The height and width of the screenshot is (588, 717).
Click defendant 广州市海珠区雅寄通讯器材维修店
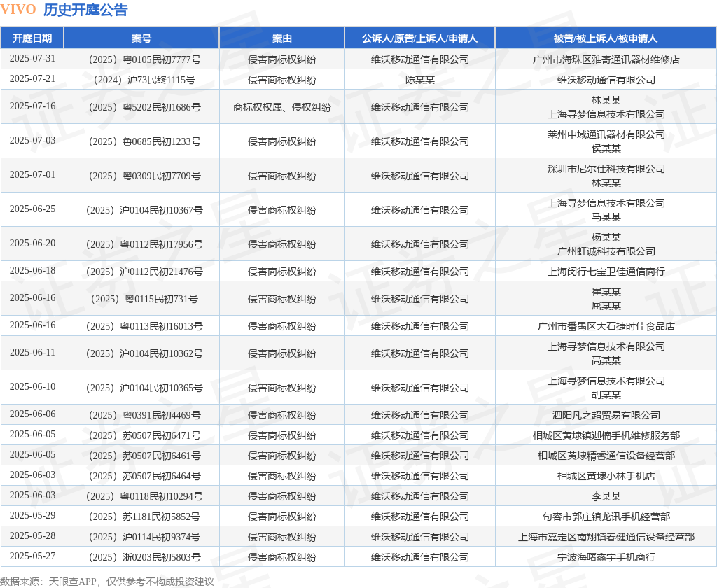[606, 59]
